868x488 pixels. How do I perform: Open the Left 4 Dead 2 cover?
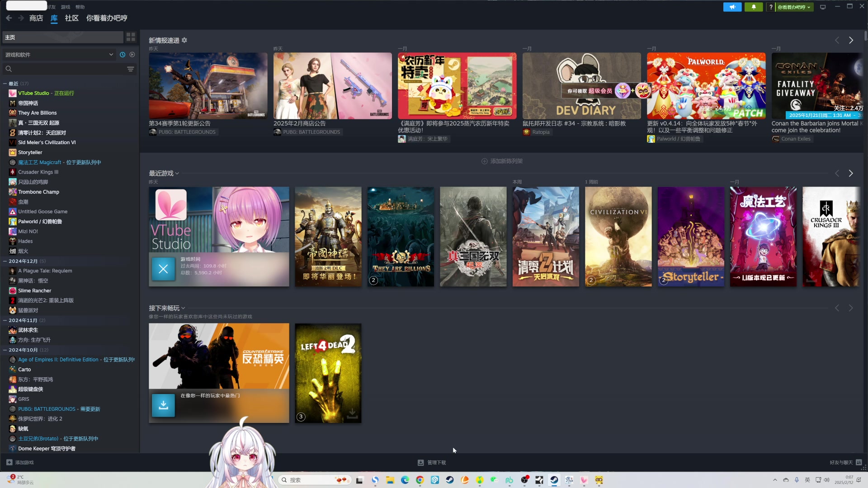click(328, 373)
